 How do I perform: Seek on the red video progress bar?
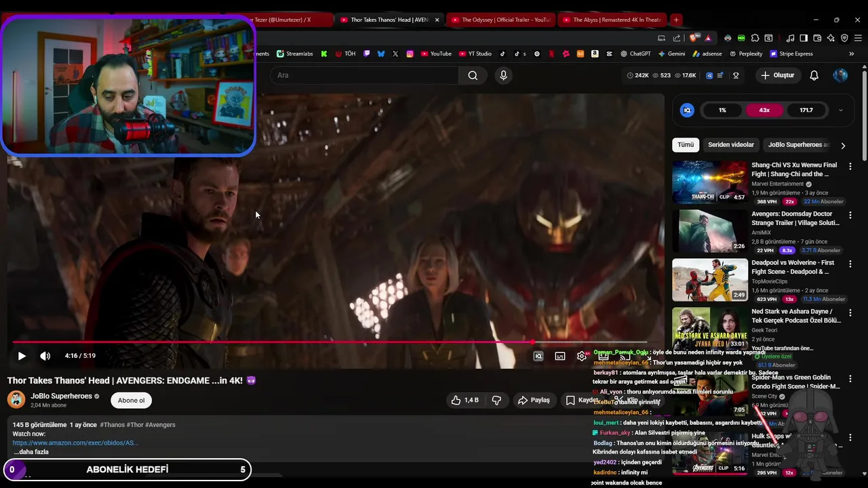pos(330,342)
